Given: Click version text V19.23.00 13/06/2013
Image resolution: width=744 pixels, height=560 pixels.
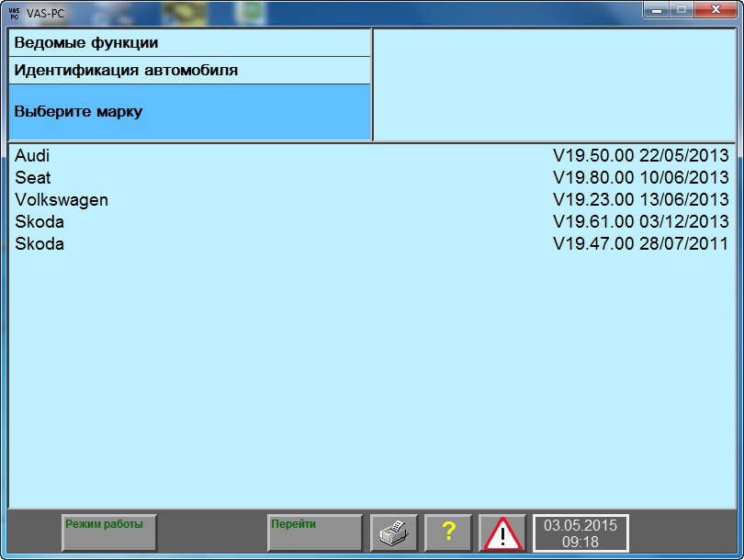Looking at the screenshot, I should coord(640,199).
